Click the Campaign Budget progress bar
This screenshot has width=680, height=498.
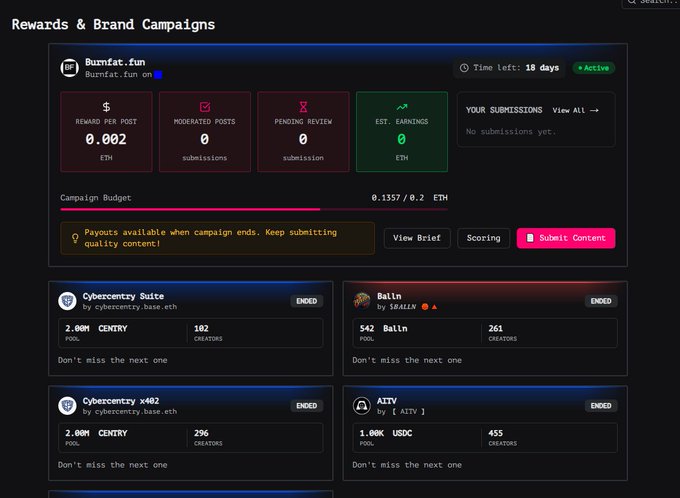(254, 209)
